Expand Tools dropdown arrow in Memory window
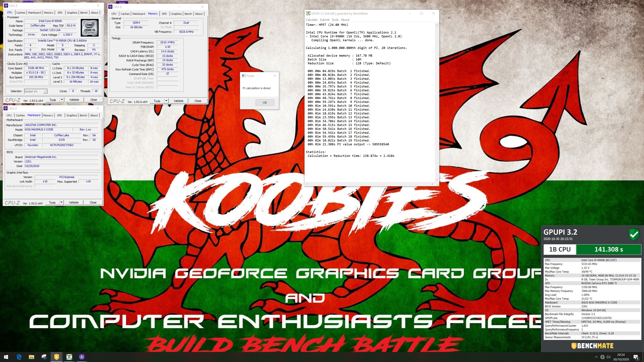 click(x=166, y=101)
